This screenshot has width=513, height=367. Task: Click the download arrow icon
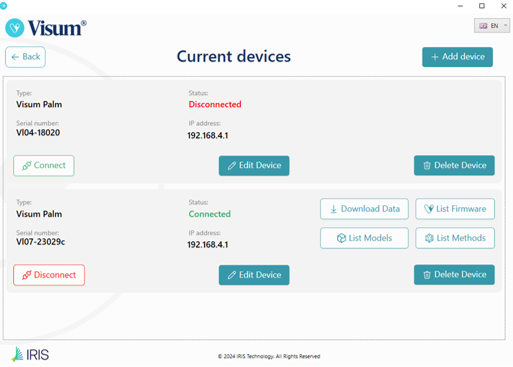coord(333,209)
